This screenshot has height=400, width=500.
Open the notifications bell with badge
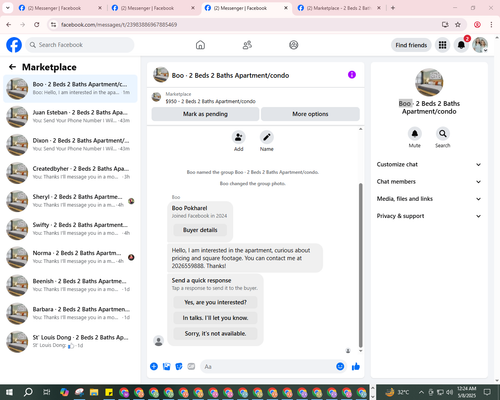point(461,45)
